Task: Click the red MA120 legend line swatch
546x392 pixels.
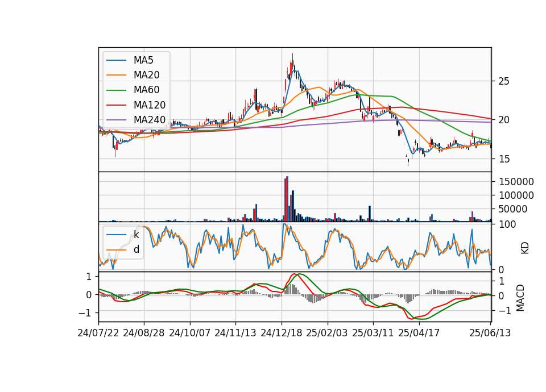Action: pyautogui.click(x=116, y=105)
